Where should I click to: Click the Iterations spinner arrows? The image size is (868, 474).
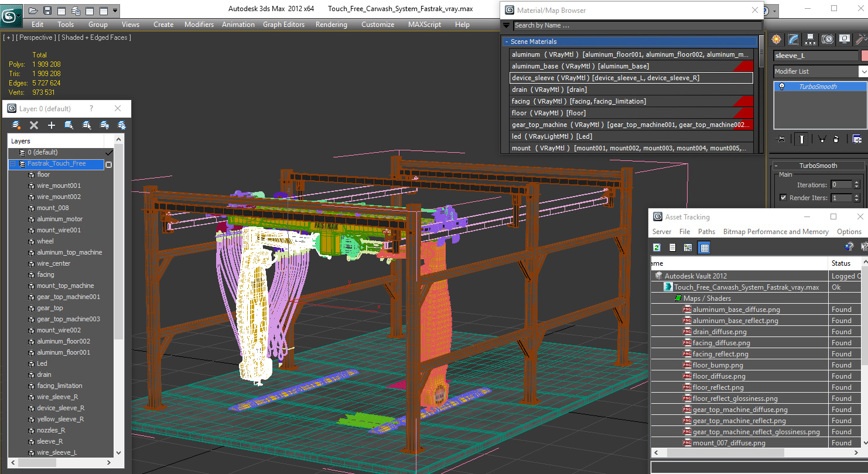pyautogui.click(x=857, y=185)
